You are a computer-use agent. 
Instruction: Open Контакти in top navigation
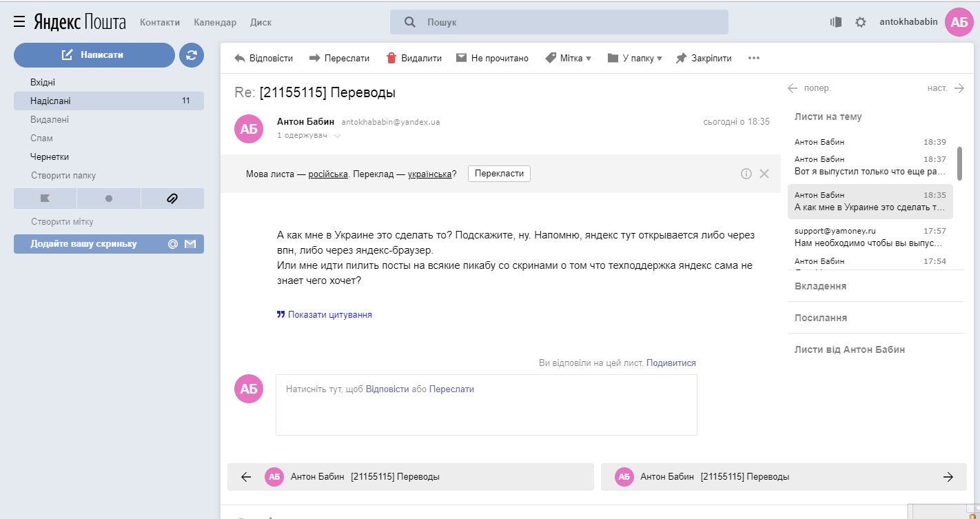[160, 22]
